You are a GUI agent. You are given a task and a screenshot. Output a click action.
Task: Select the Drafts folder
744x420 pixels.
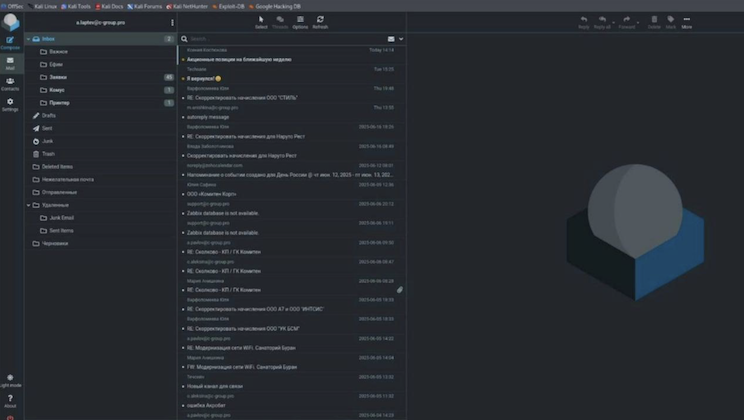pyautogui.click(x=49, y=115)
